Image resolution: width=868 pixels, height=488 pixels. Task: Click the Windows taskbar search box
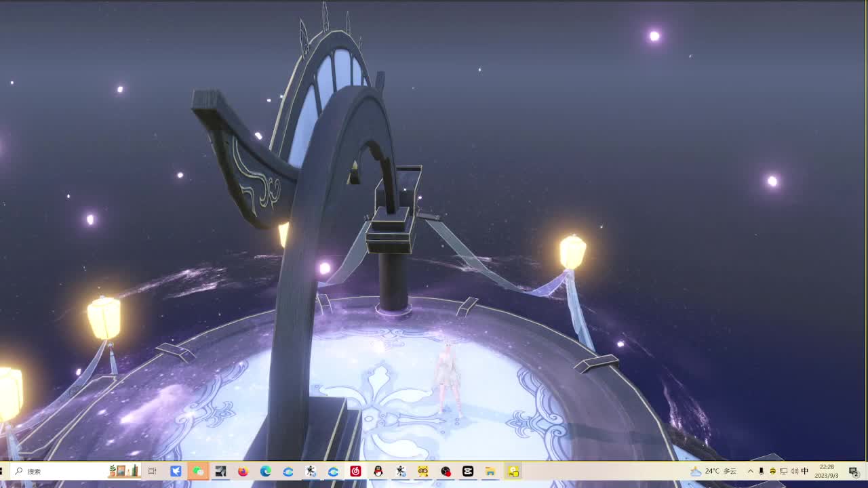[x=76, y=471]
